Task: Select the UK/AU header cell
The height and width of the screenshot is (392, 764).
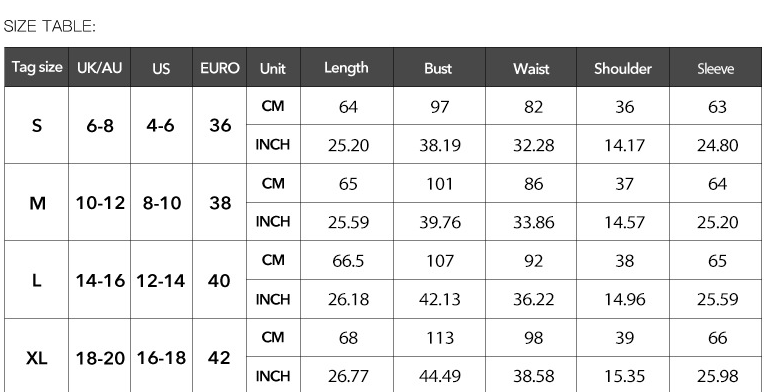Action: (x=99, y=67)
